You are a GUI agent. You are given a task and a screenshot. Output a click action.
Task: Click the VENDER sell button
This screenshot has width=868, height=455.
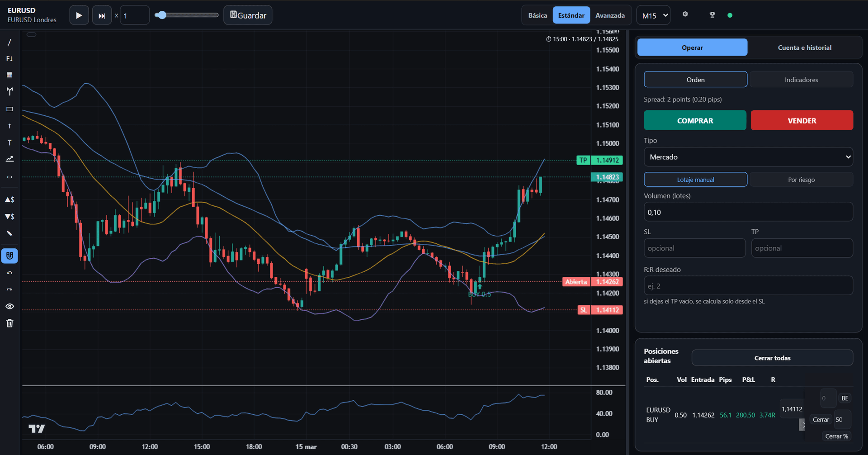[x=802, y=120]
